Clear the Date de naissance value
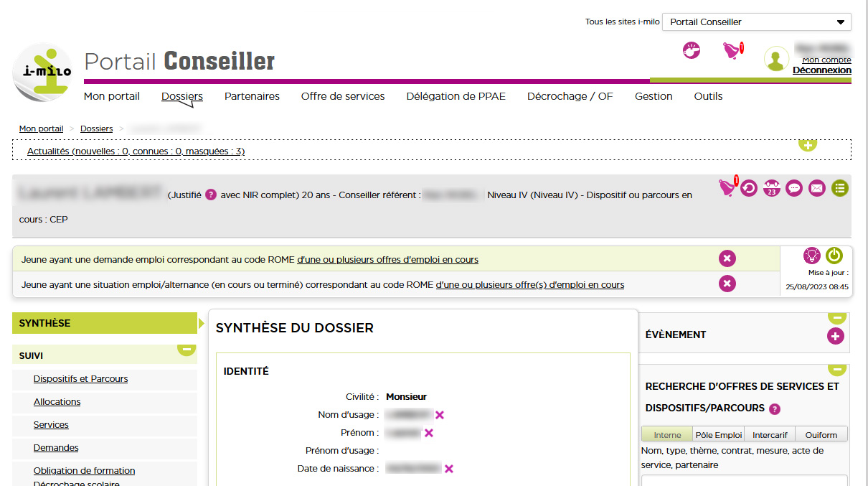Screen dimensions: 868x486 coord(449,469)
